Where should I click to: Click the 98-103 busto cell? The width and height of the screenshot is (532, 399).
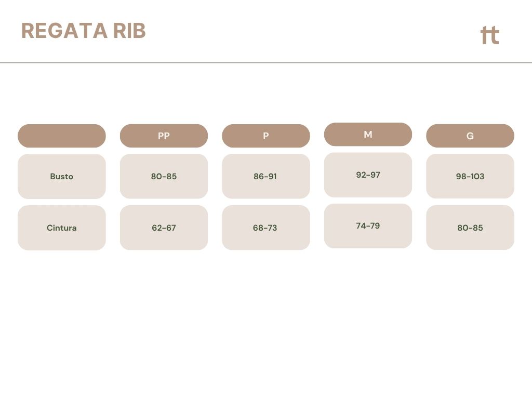(470, 177)
